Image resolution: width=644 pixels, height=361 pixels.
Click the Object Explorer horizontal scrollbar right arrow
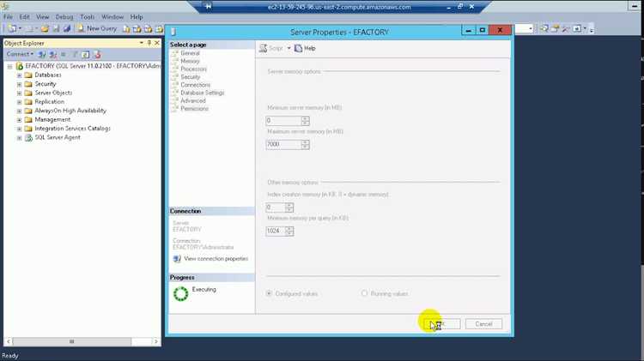pyautogui.click(x=155, y=341)
